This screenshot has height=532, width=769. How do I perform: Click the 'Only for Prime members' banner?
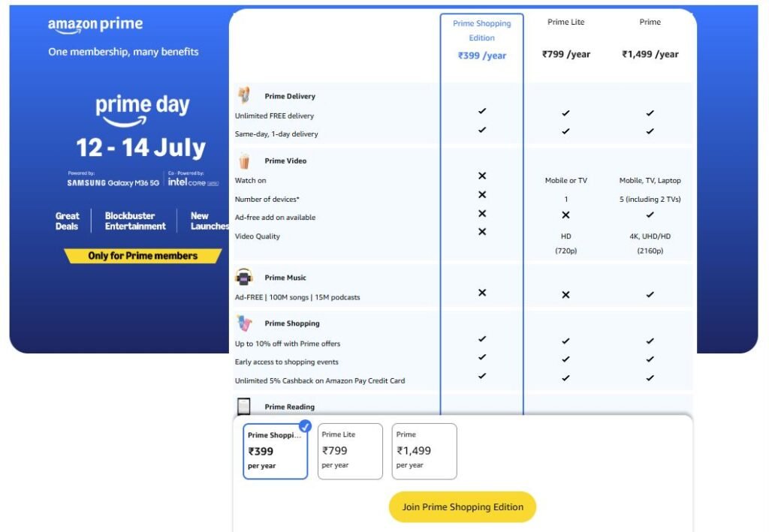[143, 256]
